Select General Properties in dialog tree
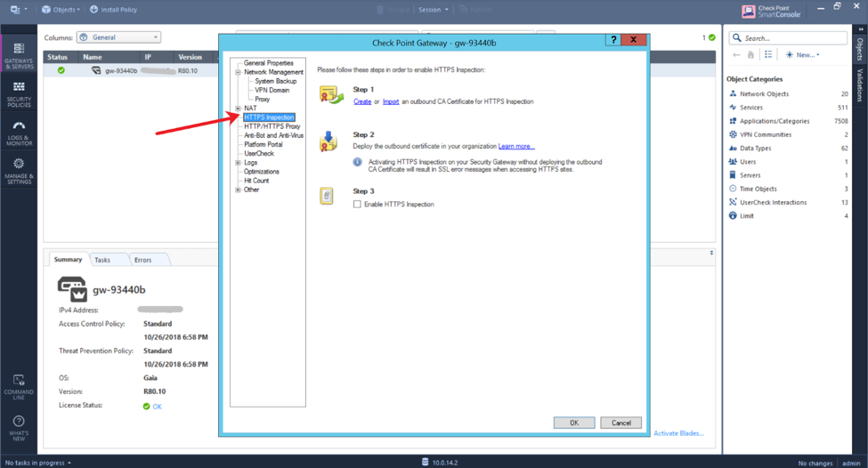The image size is (868, 468). [x=269, y=63]
